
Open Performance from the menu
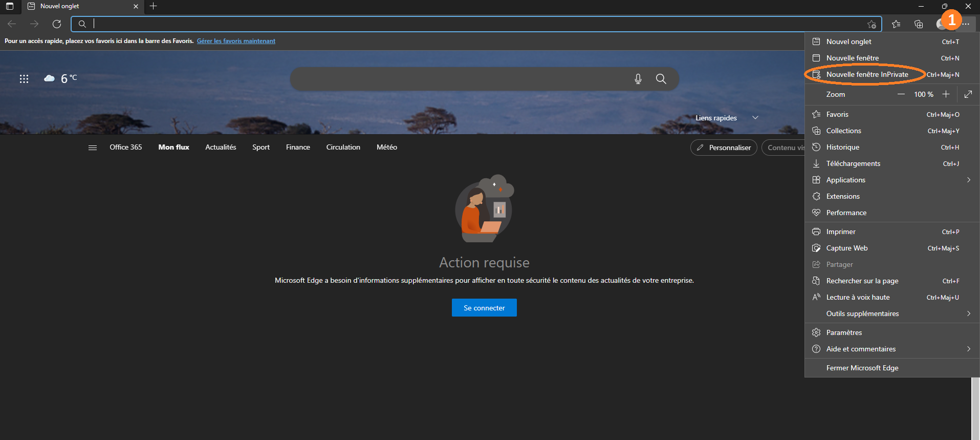[x=892, y=213]
